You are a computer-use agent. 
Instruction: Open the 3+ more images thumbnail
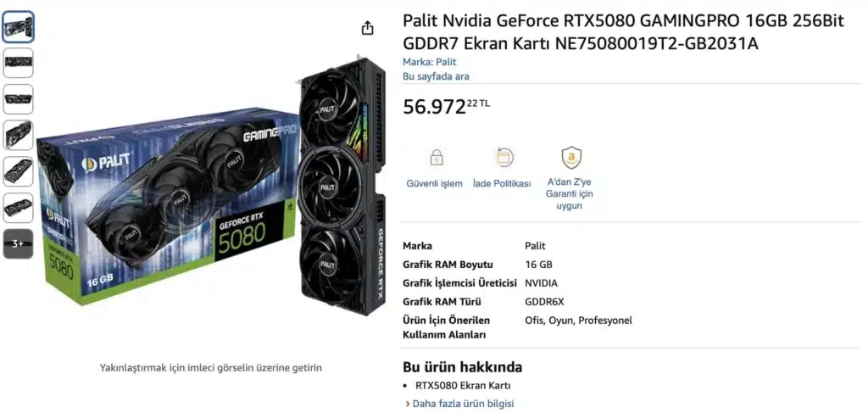(19, 243)
